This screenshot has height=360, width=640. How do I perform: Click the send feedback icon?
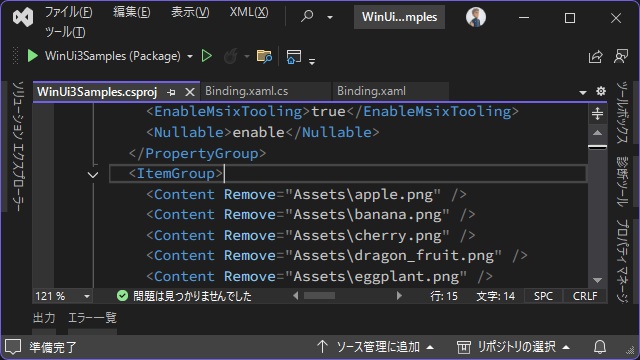pyautogui.click(x=621, y=56)
